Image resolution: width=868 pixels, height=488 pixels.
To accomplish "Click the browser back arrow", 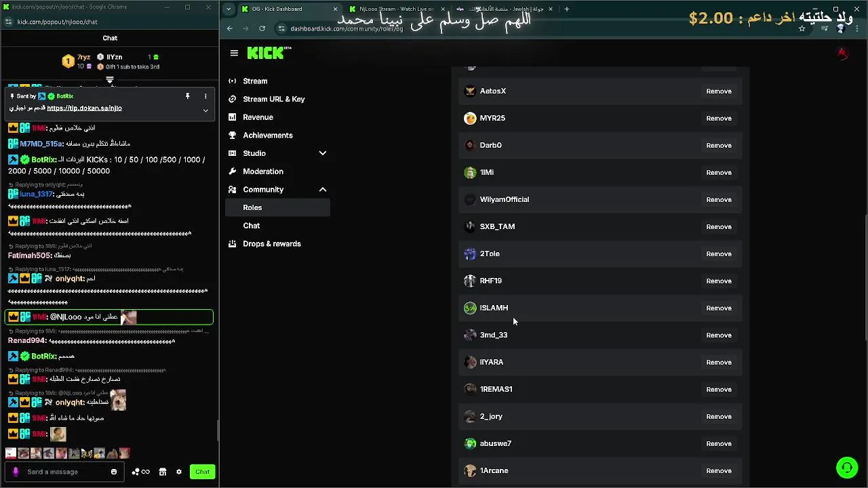I will (230, 28).
